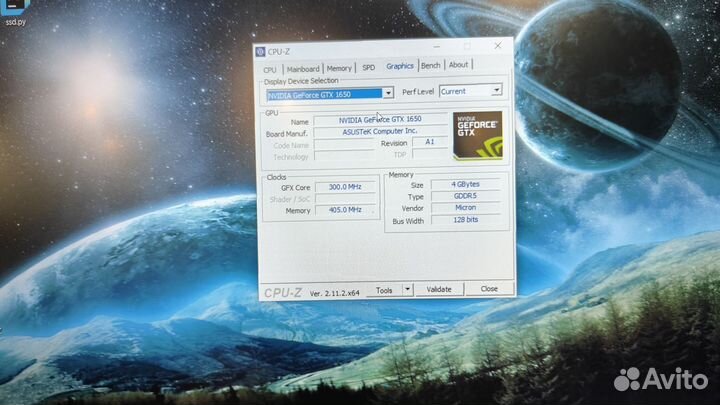
Task: Click the GPU Name field value
Action: coord(380,119)
